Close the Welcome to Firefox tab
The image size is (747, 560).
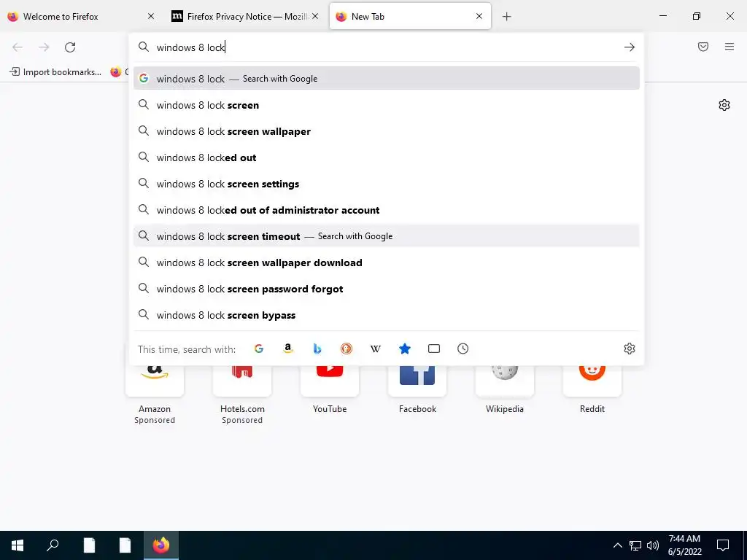pyautogui.click(x=151, y=16)
